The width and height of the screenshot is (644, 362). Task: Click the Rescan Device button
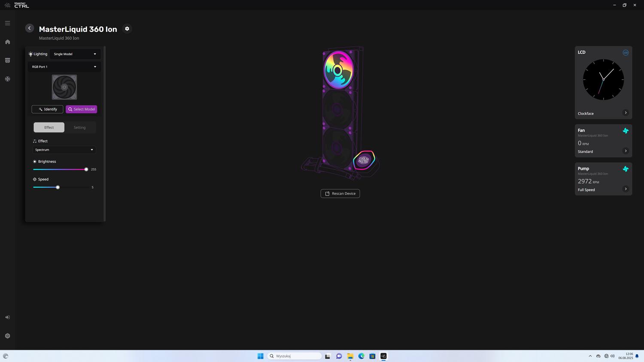[340, 193]
